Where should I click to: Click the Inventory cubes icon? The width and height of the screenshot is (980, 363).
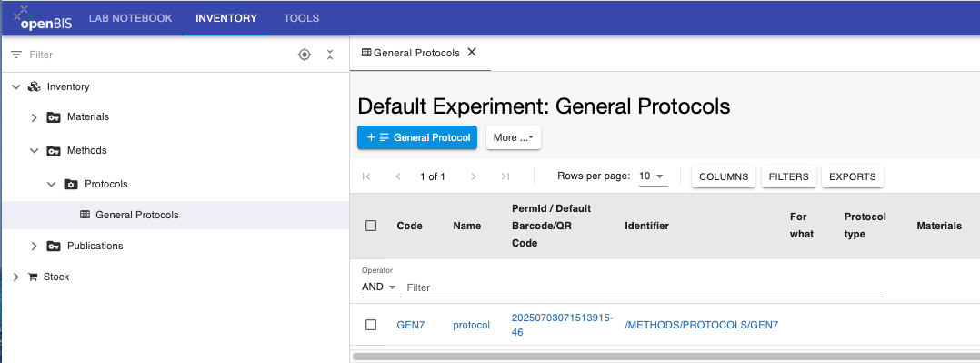[35, 87]
